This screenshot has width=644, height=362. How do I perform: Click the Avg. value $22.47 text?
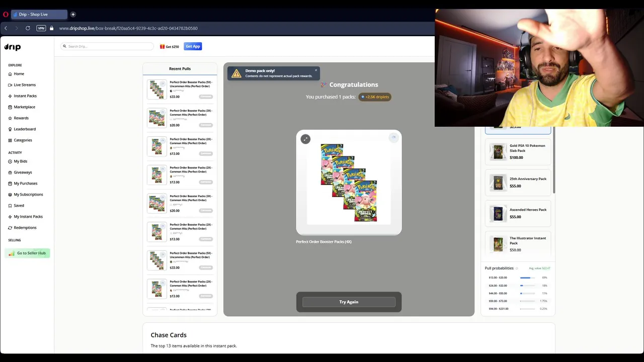pos(539,268)
